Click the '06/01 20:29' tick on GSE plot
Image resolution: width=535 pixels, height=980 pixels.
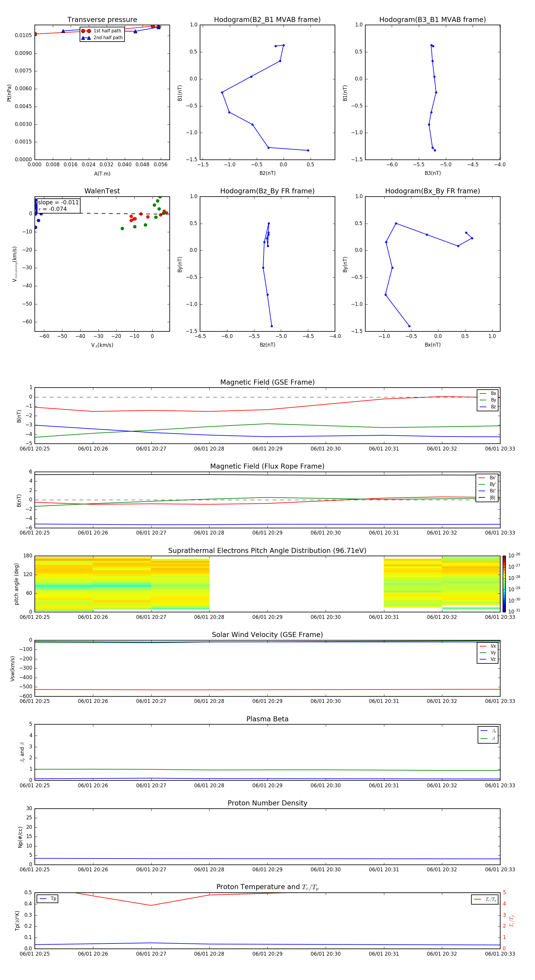point(267,449)
